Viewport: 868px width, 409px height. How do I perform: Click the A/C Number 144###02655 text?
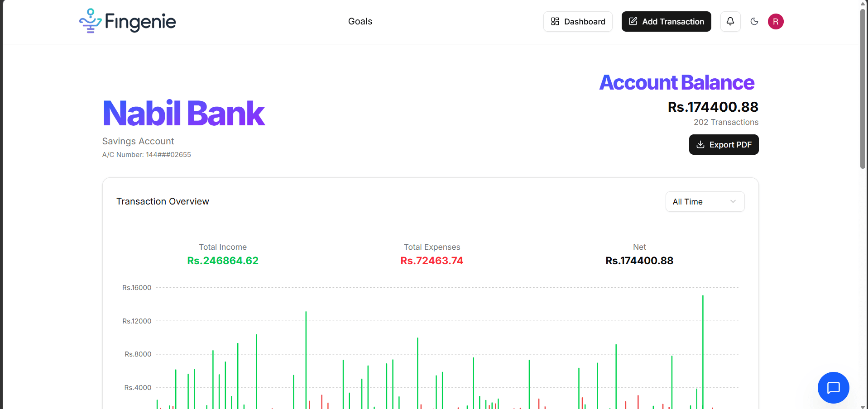point(147,155)
